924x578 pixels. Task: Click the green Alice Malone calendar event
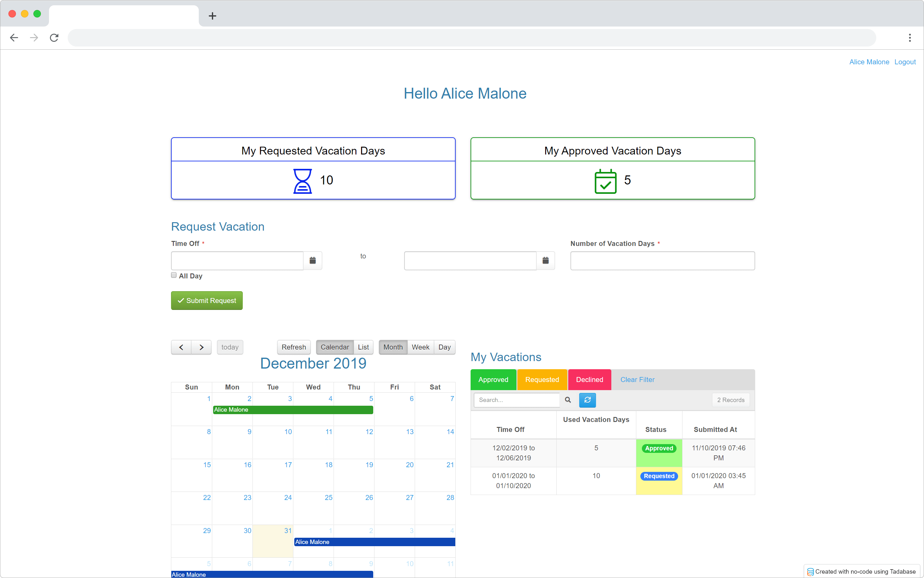point(293,410)
